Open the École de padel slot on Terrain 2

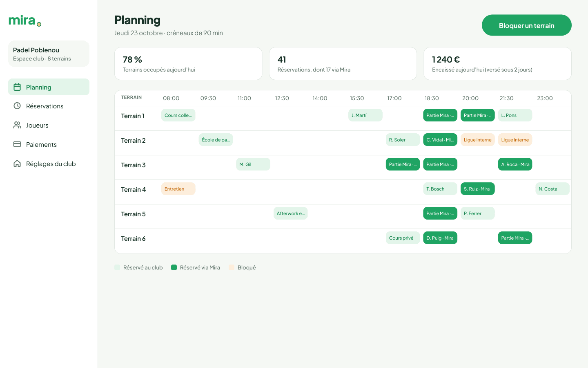click(x=216, y=140)
